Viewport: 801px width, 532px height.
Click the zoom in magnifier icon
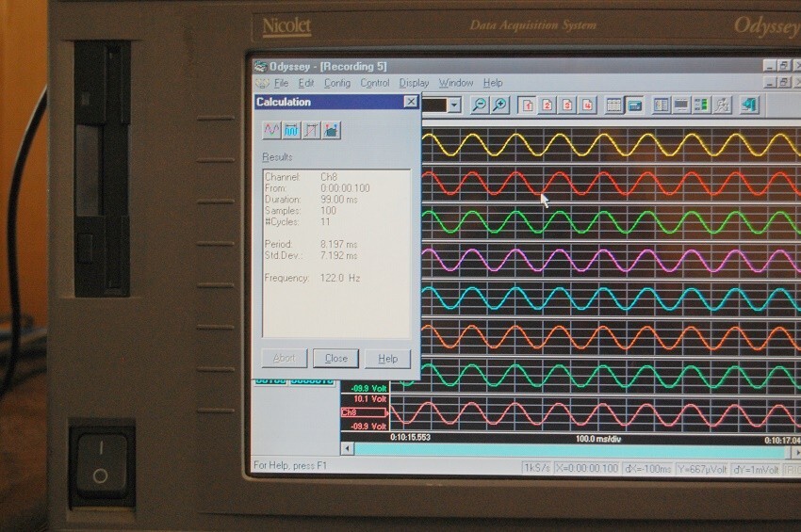click(500, 105)
